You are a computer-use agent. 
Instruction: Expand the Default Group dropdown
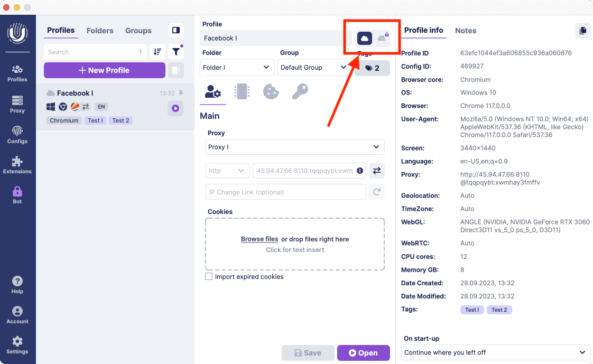314,67
